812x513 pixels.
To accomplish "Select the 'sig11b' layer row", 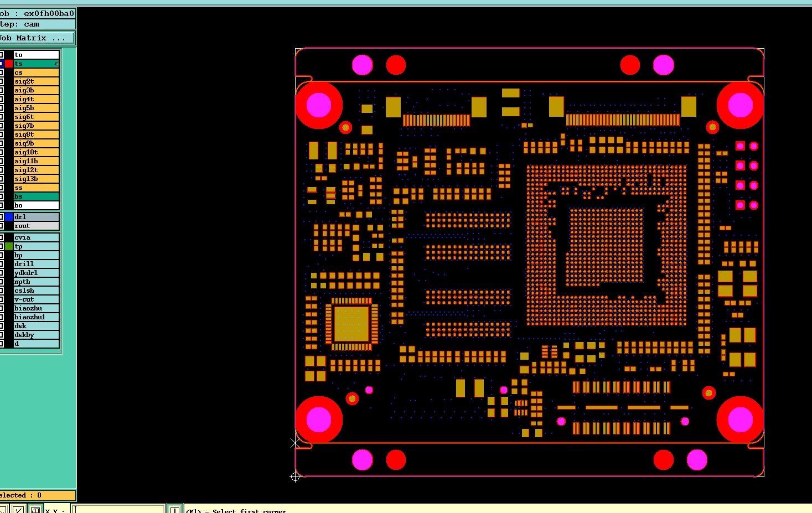I will 37,161.
